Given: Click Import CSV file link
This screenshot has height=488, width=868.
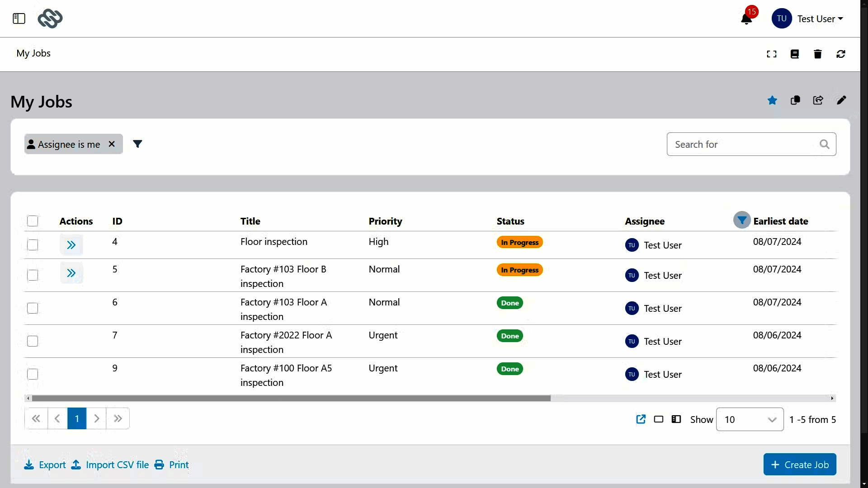Looking at the screenshot, I should (110, 465).
